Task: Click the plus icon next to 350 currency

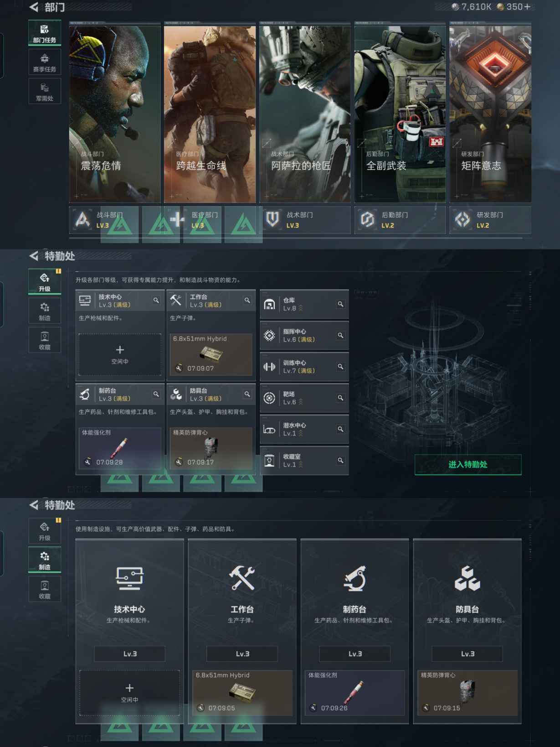Action: point(527,7)
